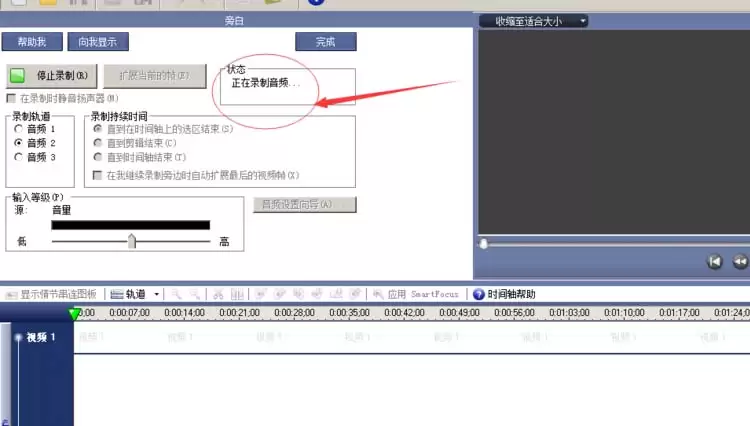Click 0:01:03;00 on the timeline ruler
Viewport: 750px width, 426px height.
coord(569,313)
